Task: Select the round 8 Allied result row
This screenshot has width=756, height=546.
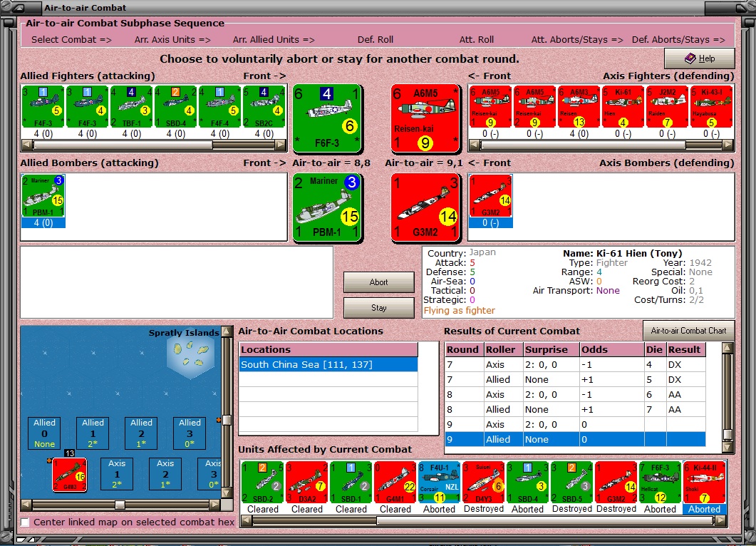Action: tap(575, 409)
